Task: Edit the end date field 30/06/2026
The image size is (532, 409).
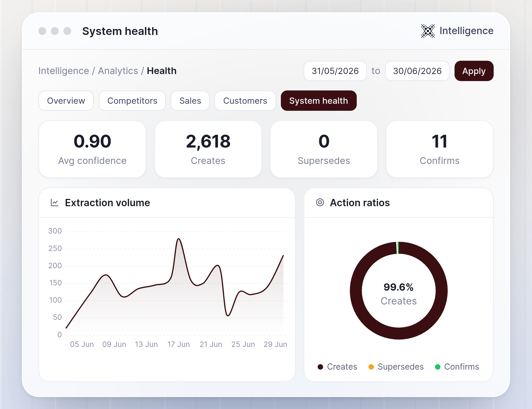Action: 417,71
